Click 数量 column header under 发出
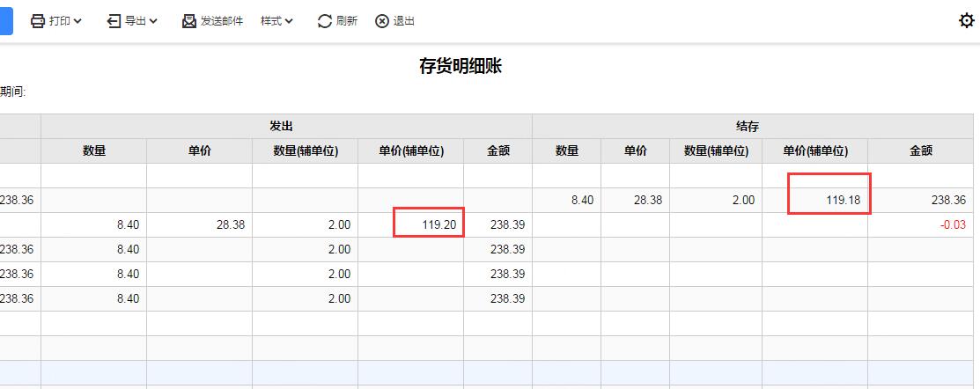Viewport: 980px width, 389px height. point(94,150)
